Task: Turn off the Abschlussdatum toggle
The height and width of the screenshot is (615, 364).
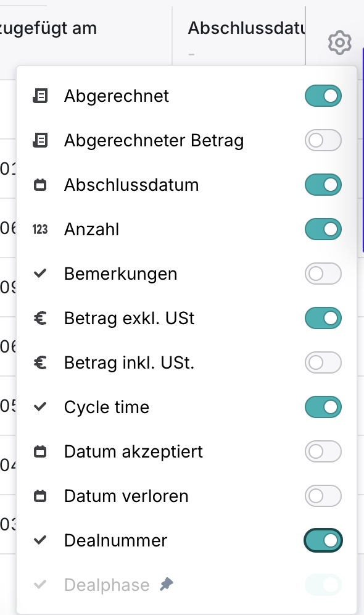Action: tap(323, 185)
